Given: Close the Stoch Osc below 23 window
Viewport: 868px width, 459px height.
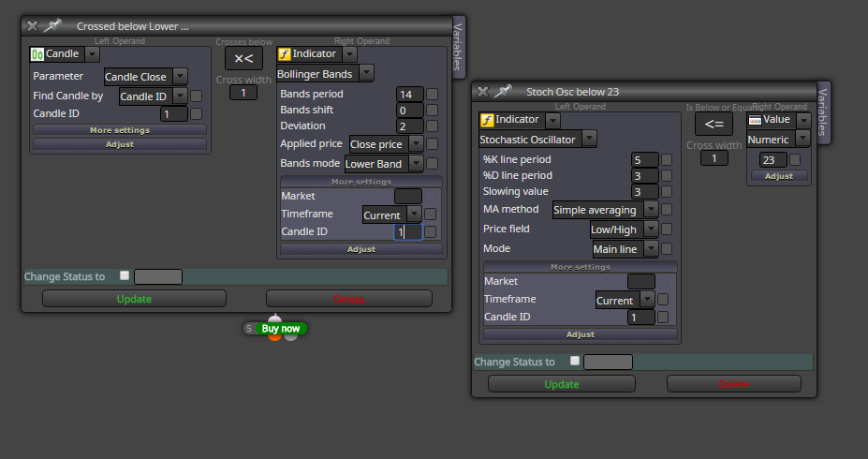Looking at the screenshot, I should click(x=483, y=92).
